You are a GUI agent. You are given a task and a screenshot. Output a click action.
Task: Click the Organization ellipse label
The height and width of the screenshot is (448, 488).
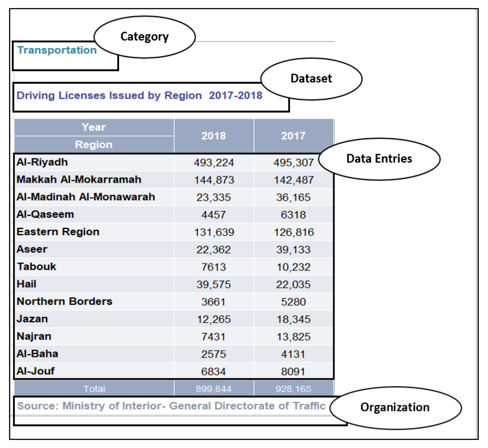coord(395,407)
